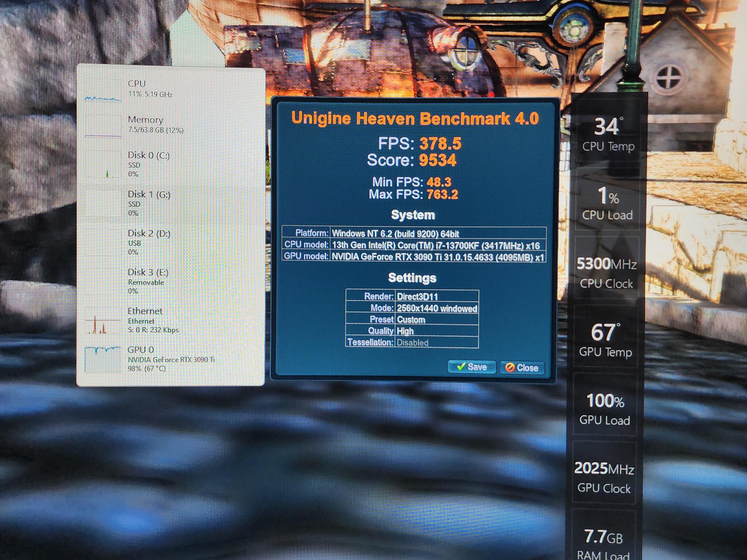Select Disk 0 (C:) SSD entry

tap(148, 164)
